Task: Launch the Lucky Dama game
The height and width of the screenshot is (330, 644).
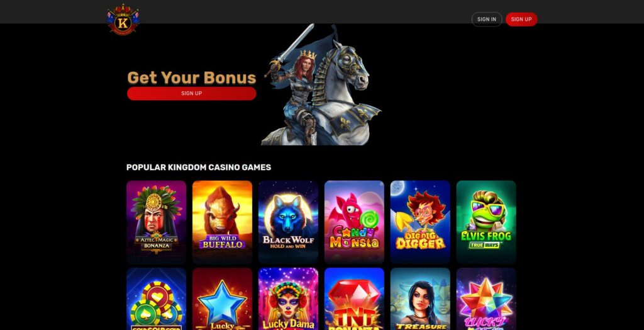Action: [288, 299]
